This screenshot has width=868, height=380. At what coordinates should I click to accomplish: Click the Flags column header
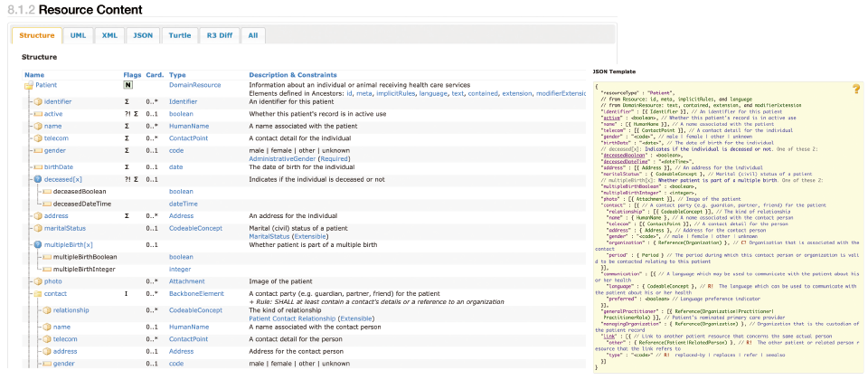(132, 75)
